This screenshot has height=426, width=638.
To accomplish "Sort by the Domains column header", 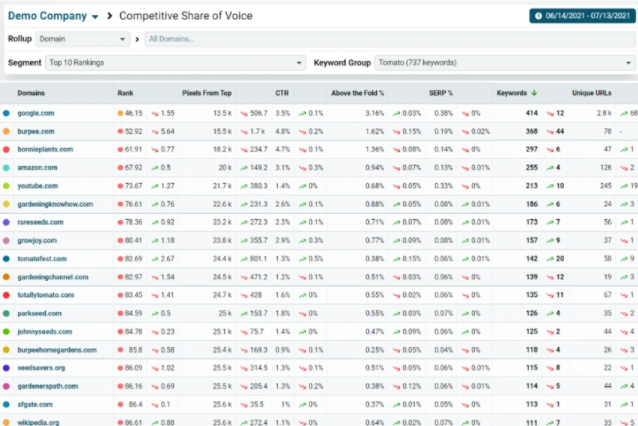I will 31,93.
